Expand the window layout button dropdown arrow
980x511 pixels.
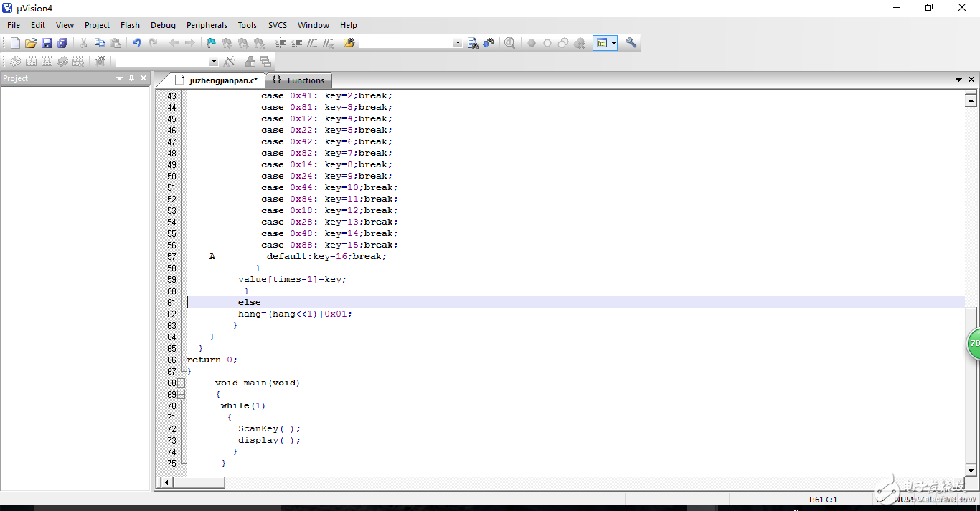pyautogui.click(x=613, y=43)
